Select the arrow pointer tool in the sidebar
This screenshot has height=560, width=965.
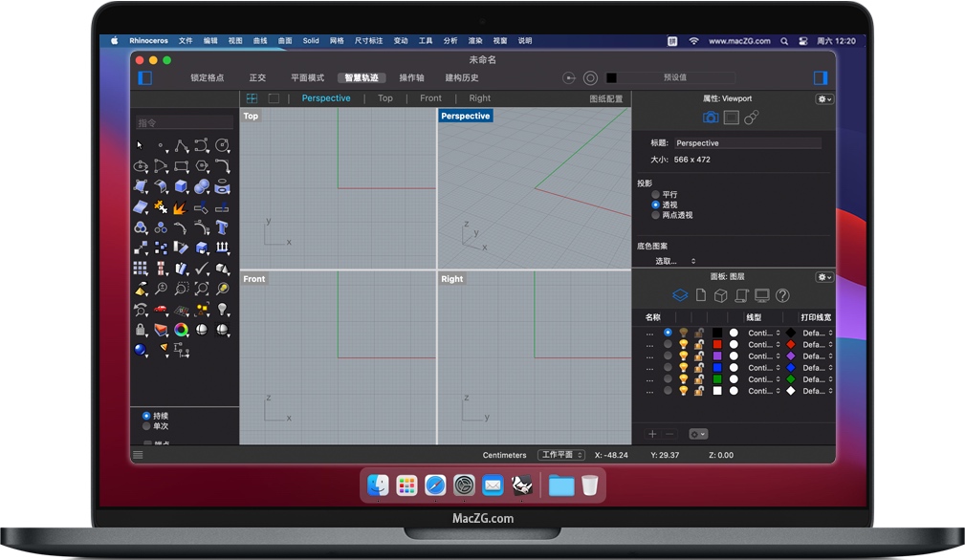pos(138,145)
